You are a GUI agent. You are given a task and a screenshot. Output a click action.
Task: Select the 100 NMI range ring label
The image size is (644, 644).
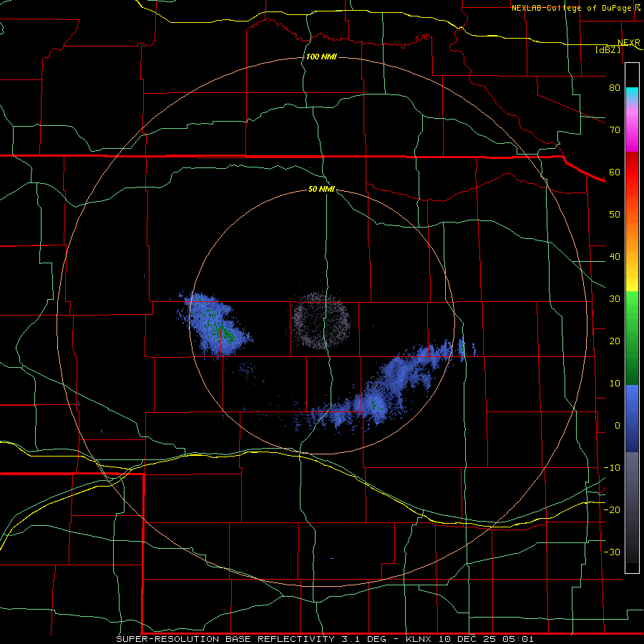(321, 57)
